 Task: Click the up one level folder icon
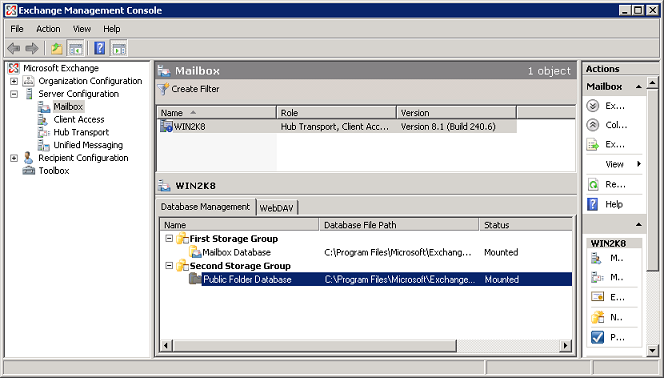(x=57, y=48)
